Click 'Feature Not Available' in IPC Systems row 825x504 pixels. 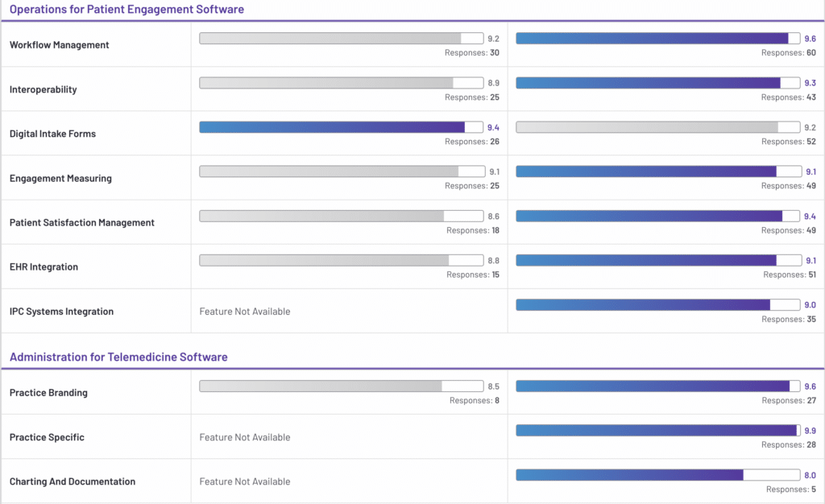(x=245, y=312)
